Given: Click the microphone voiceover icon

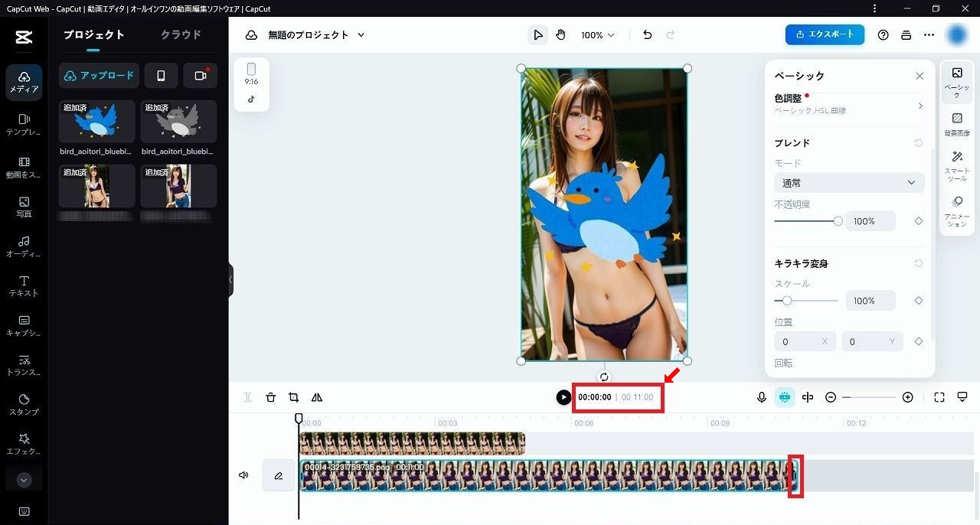Looking at the screenshot, I should (x=762, y=397).
